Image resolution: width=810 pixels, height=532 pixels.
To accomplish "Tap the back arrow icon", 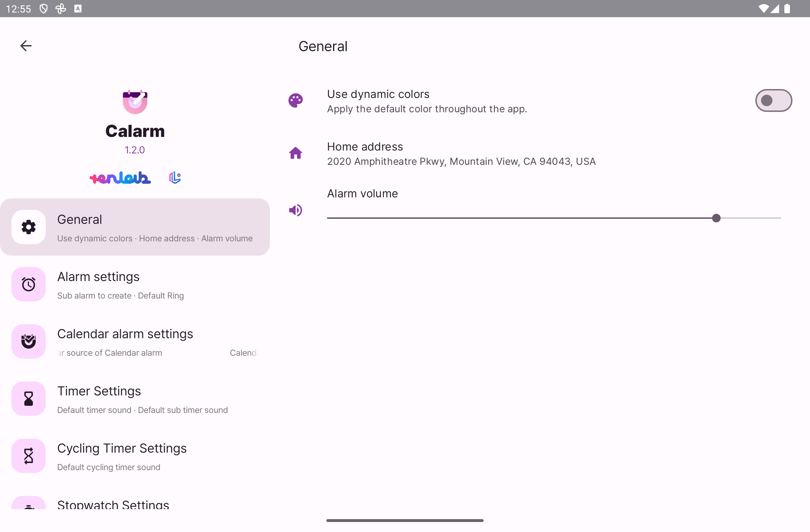I will tap(26, 46).
